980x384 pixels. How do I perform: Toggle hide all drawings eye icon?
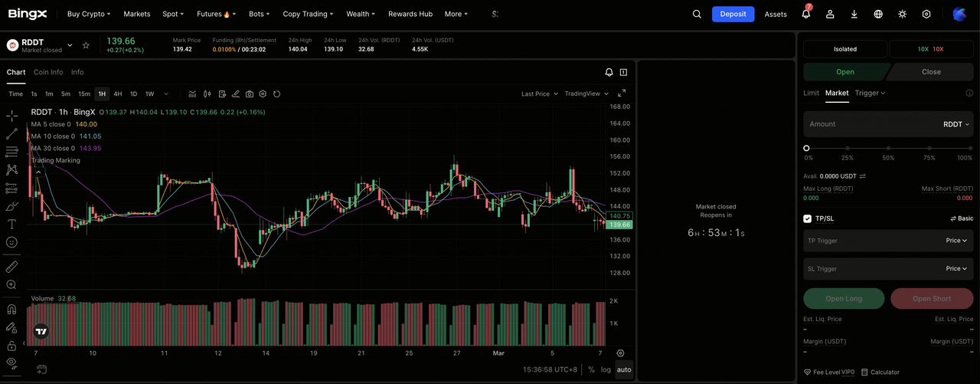11,362
